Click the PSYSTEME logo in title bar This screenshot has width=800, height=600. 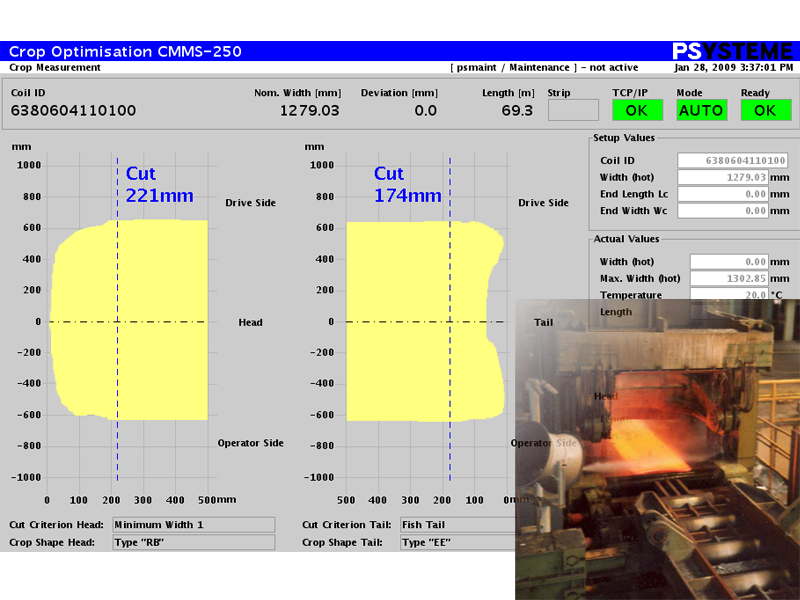pos(732,51)
